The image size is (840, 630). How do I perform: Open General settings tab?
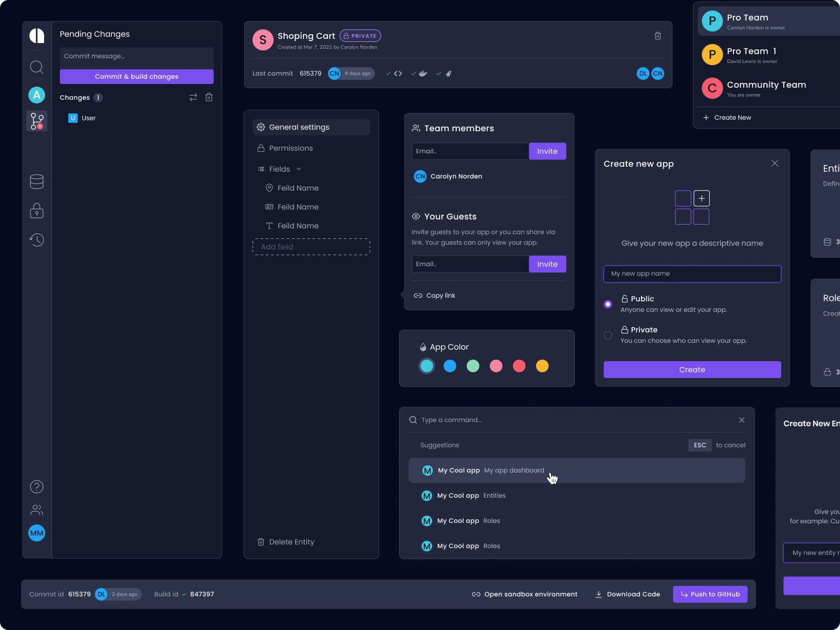coord(311,127)
